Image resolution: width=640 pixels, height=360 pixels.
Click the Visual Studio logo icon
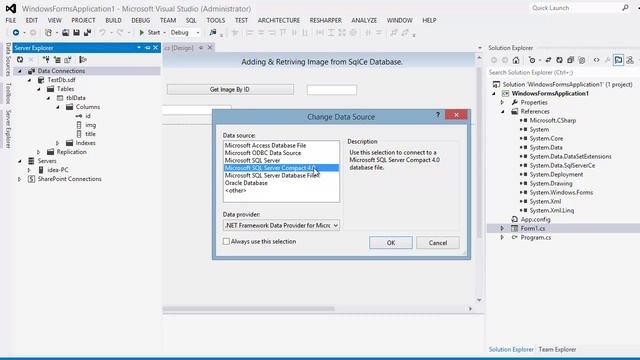click(x=11, y=8)
